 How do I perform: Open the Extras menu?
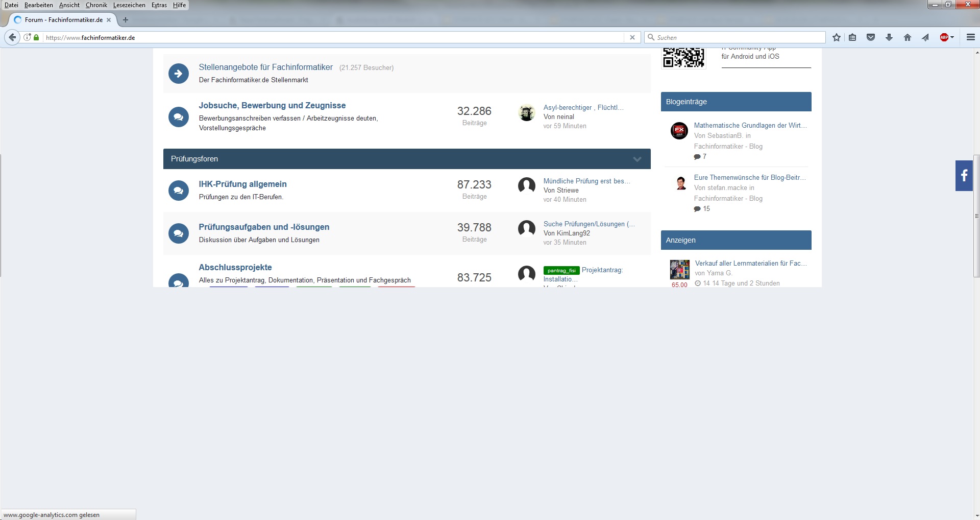click(159, 5)
